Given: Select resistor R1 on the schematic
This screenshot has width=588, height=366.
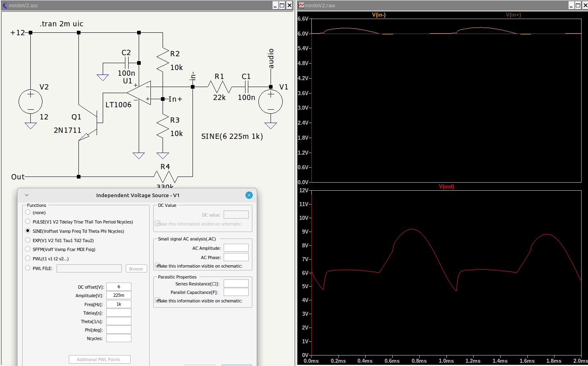Looking at the screenshot, I should coord(219,87).
